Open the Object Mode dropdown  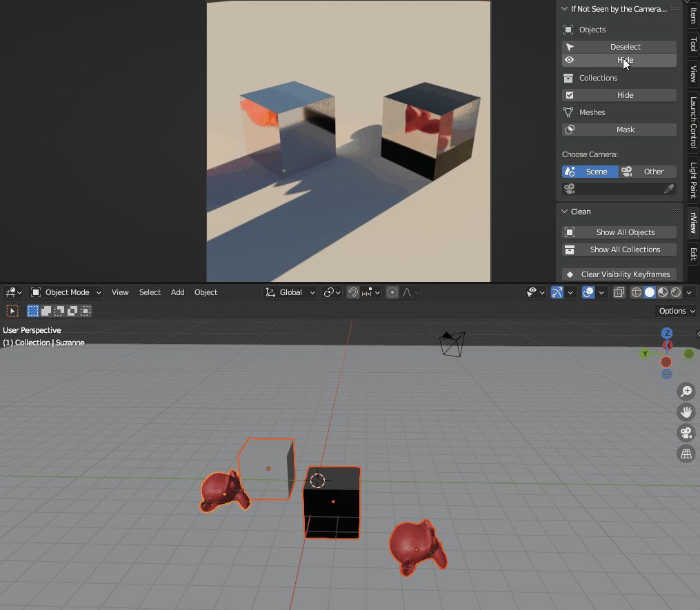tap(66, 292)
